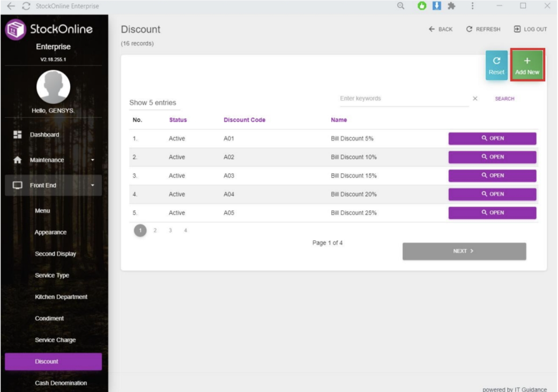Click the Reset circular arrow button
The height and width of the screenshot is (392, 558).
496,65
